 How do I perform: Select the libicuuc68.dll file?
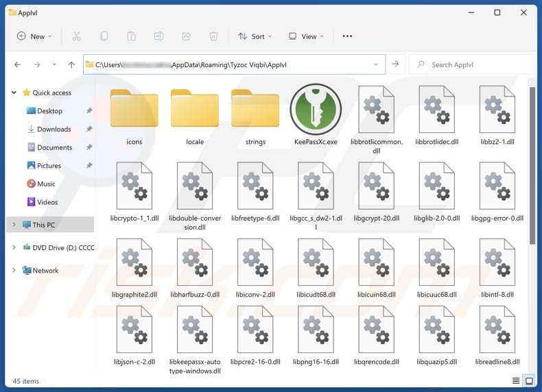pyautogui.click(x=437, y=268)
